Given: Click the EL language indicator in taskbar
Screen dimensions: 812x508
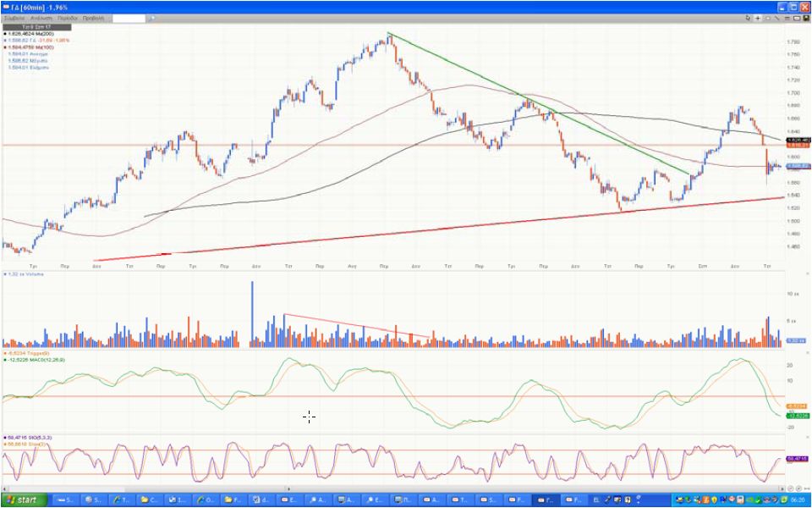Looking at the screenshot, I should pos(595,500).
